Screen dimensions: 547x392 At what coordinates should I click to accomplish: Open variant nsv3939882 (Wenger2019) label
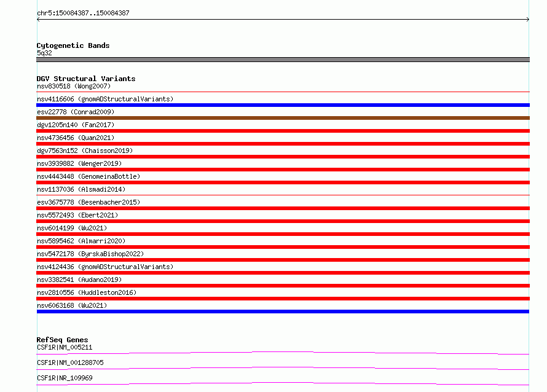coord(79,163)
